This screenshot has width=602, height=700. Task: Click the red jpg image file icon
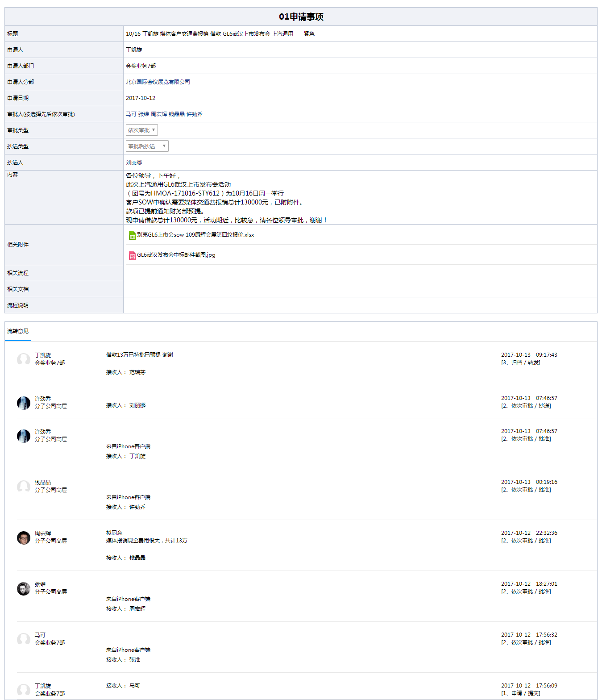[132, 255]
